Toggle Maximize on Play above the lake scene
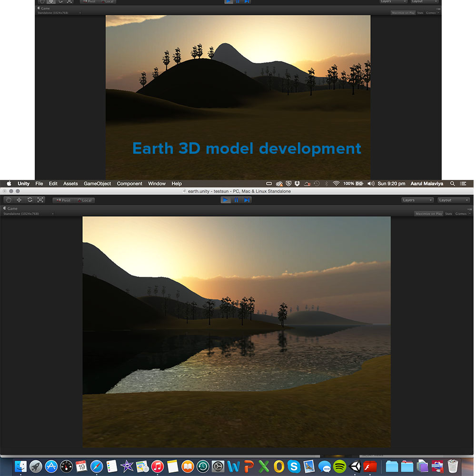The height and width of the screenshot is (476, 476). coord(428,214)
